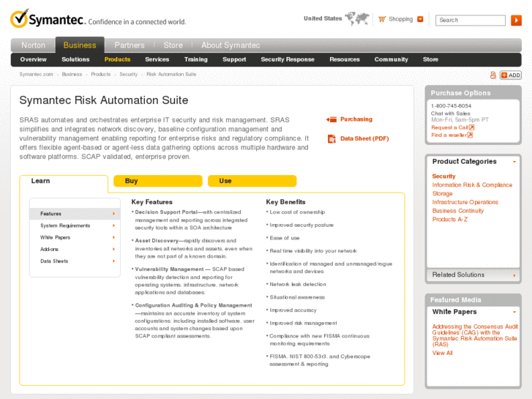
Task: Open Solutions menu item
Action: [75, 59]
